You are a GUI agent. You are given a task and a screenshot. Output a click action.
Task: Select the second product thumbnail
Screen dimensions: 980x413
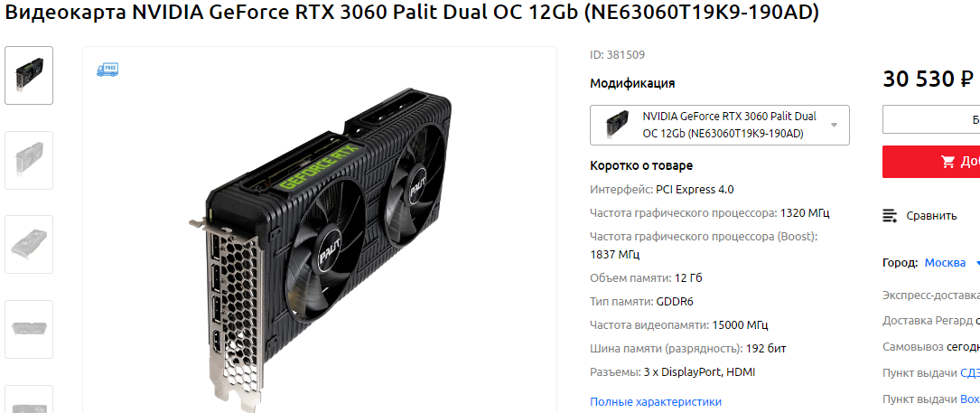[29, 160]
